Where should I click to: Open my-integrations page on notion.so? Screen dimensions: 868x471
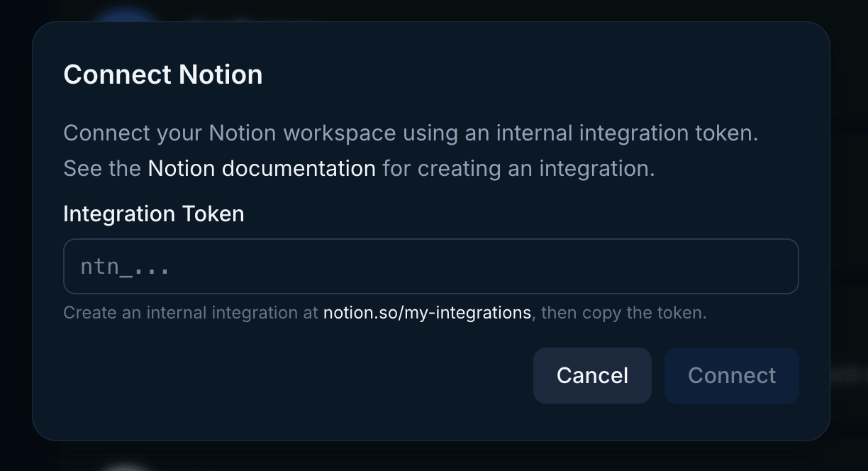428,312
